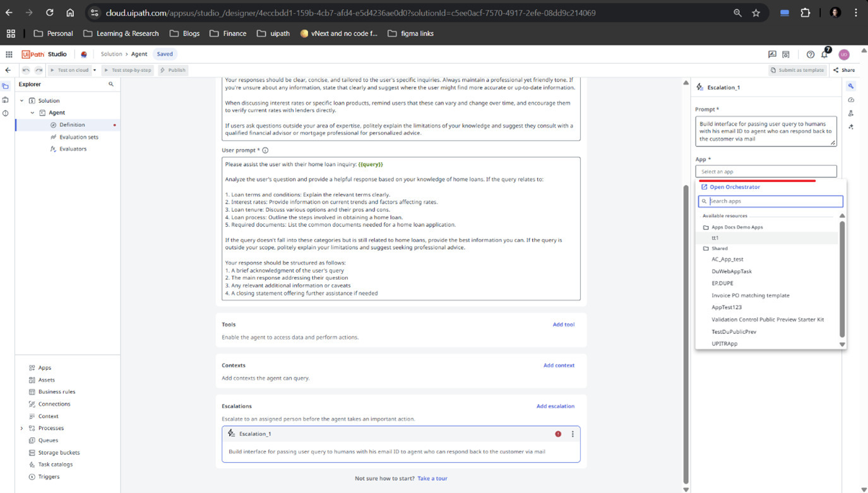Viewport: 868px width, 493px height.
Task: Open Chrome three-dot menu
Action: (855, 13)
